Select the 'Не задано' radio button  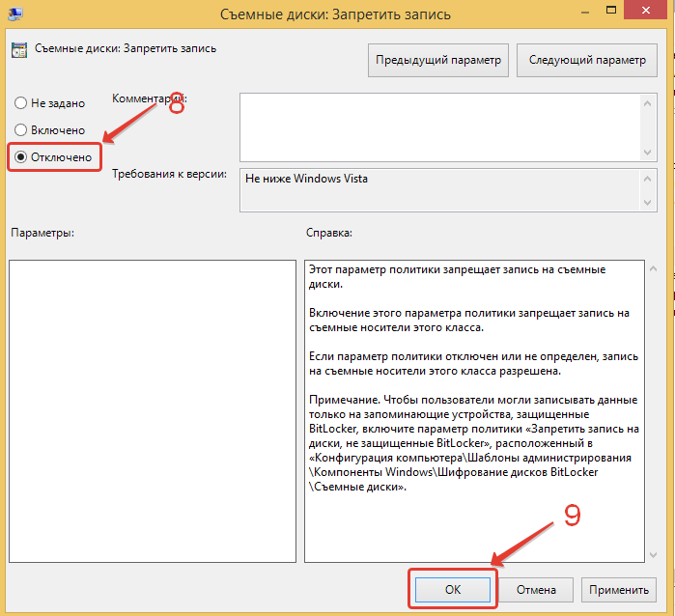click(18, 103)
